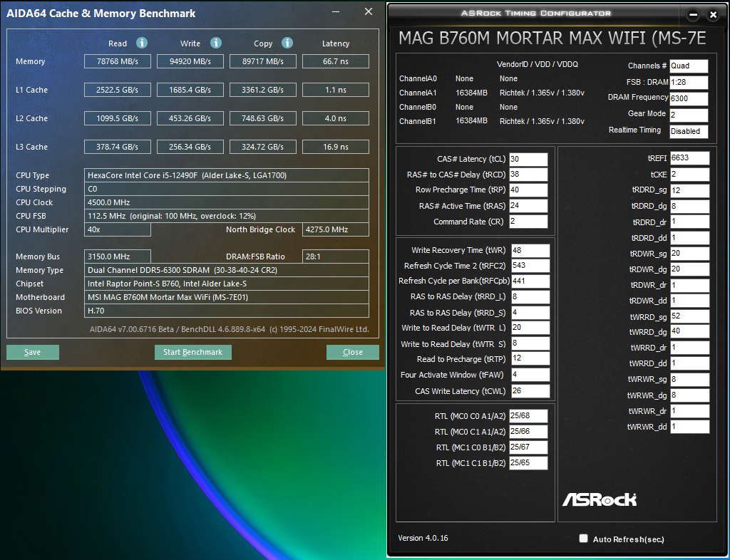730x560 pixels.
Task: Click the Write info icon in AIDA64
Action: point(215,43)
